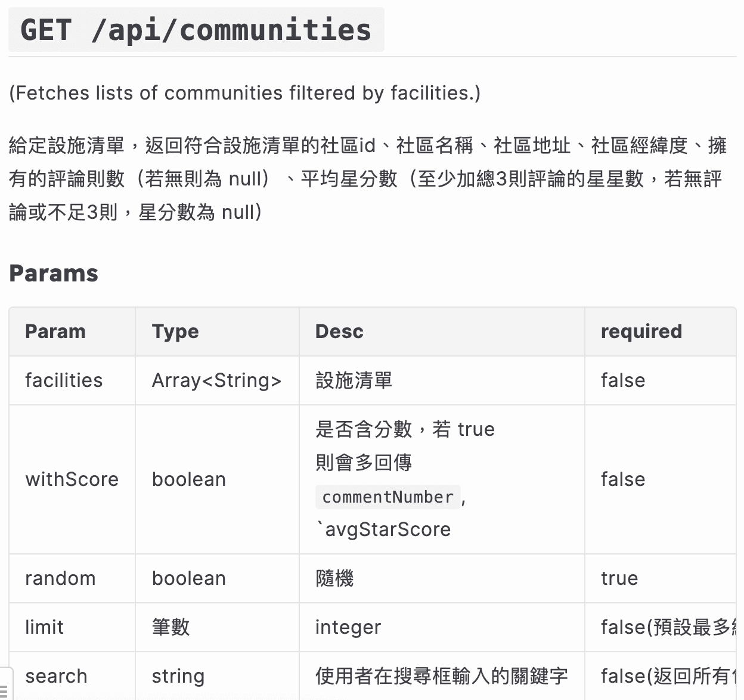The height and width of the screenshot is (700, 744).
Task: Select the withScore parameter cell
Action: click(x=72, y=479)
